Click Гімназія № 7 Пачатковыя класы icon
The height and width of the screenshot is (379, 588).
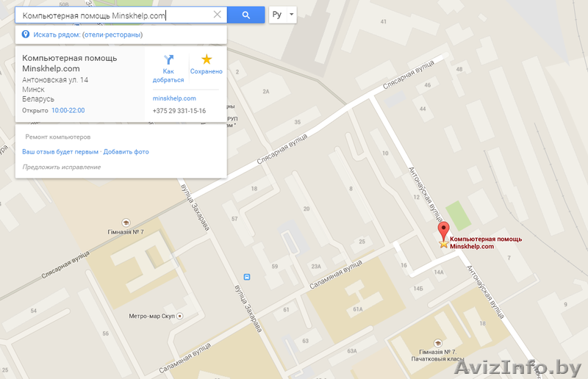tap(437, 343)
